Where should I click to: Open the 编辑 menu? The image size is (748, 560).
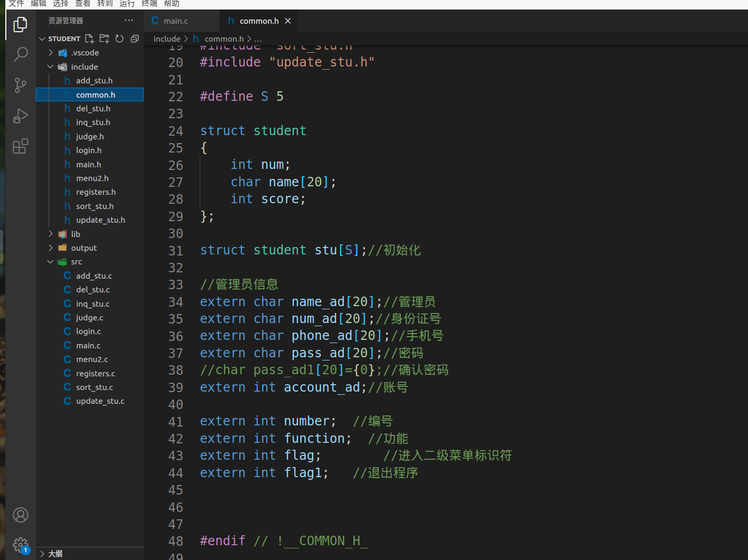click(x=39, y=4)
